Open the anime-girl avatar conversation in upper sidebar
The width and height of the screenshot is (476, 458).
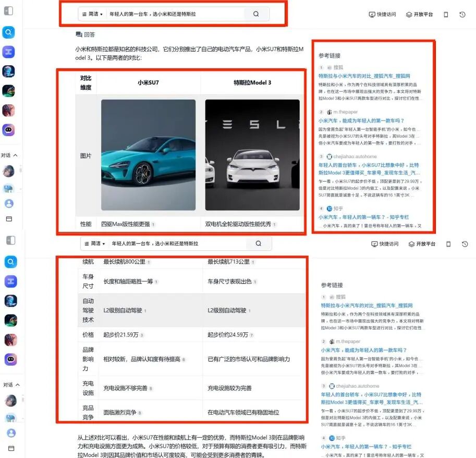8,171
